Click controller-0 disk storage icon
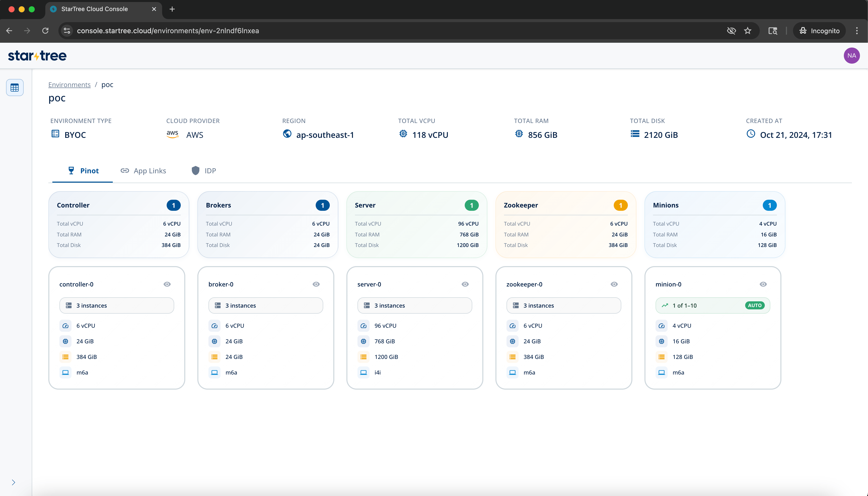Image resolution: width=868 pixels, height=496 pixels. 65,357
